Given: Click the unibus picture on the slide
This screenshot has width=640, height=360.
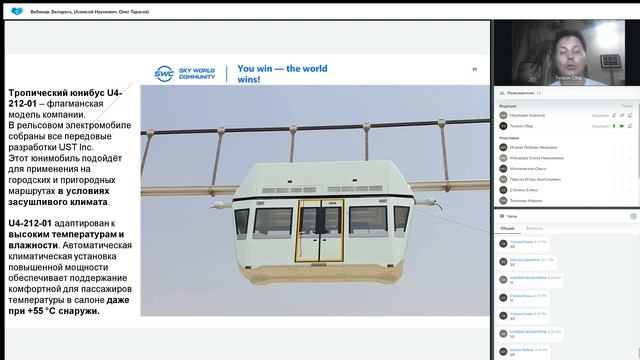Looking at the screenshot, I should pyautogui.click(x=315, y=200).
